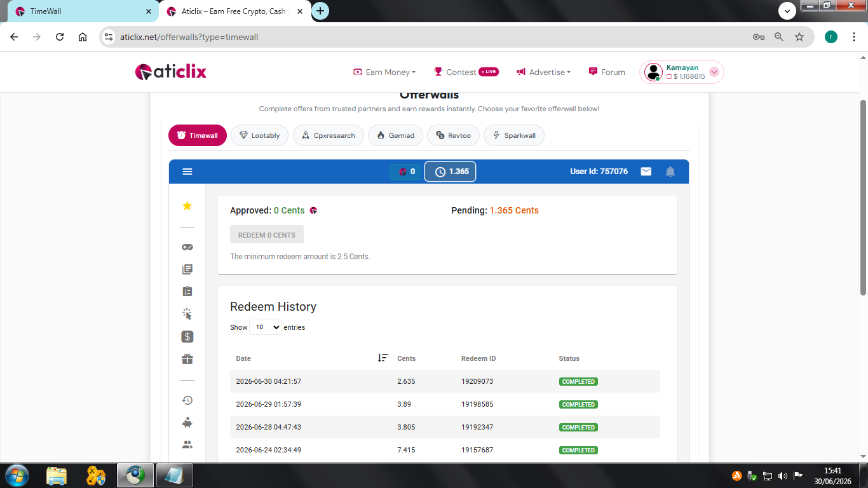The width and height of the screenshot is (868, 488).
Task: Click the Pending 1.365 Cents text
Action: 495,210
